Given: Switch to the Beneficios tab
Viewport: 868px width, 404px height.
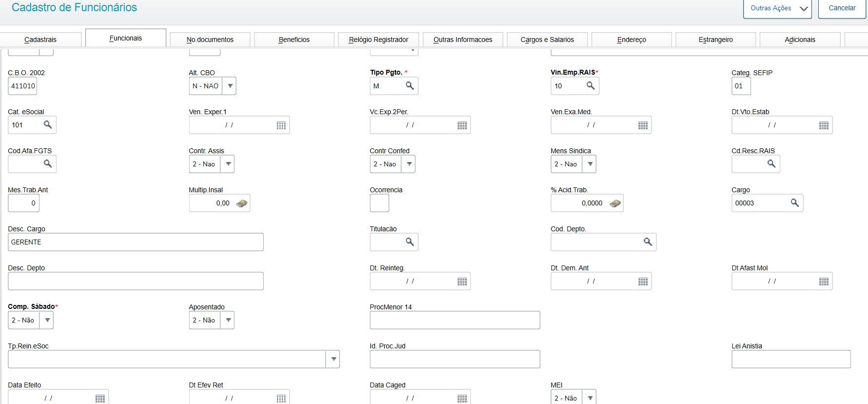Looking at the screenshot, I should click(x=294, y=40).
